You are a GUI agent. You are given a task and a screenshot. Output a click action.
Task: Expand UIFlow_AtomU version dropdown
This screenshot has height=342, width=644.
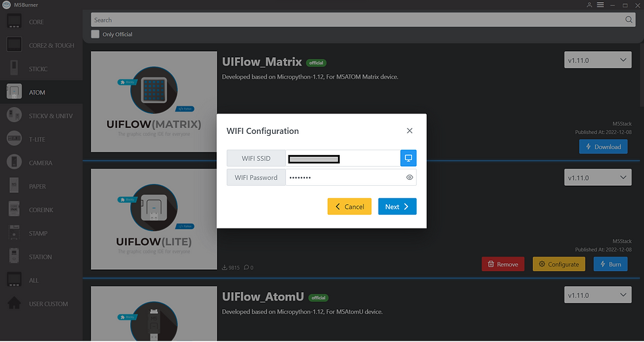597,295
